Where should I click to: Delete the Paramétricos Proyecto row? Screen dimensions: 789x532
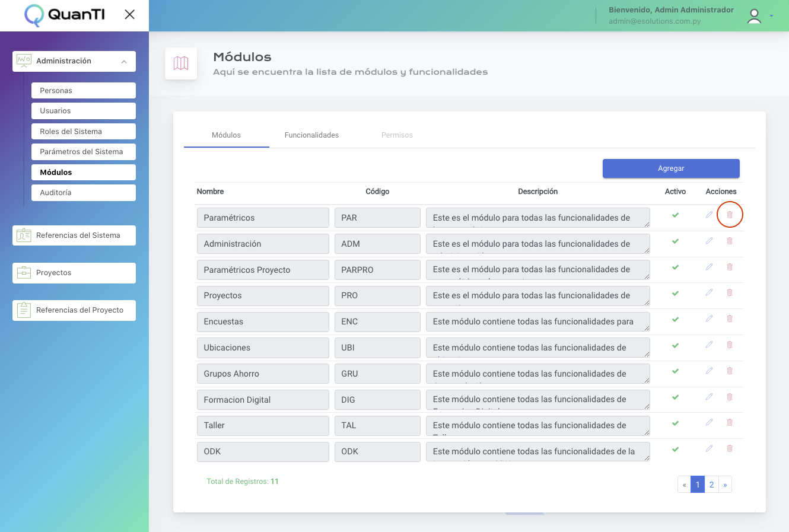coord(730,267)
